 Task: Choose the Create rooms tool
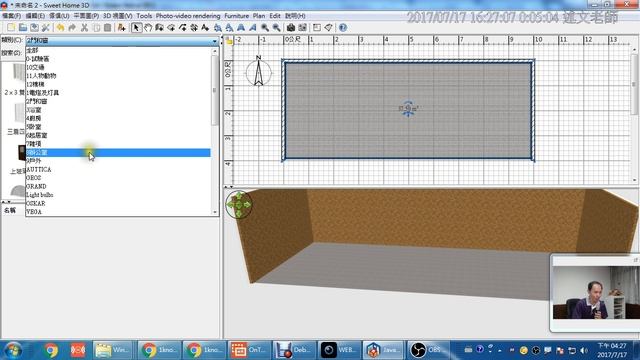click(171, 28)
